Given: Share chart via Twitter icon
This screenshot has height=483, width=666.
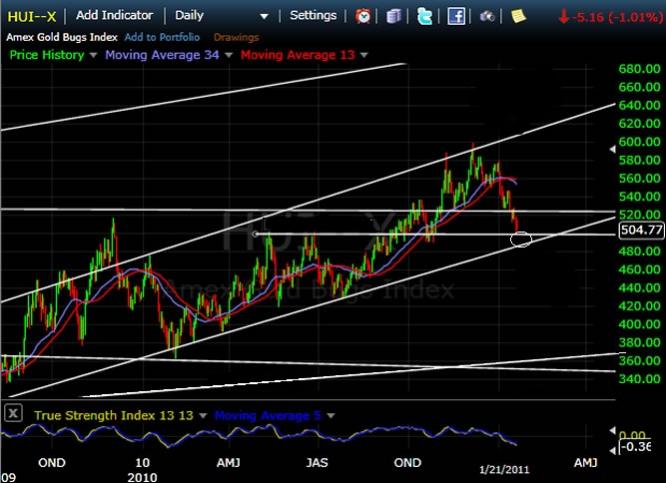Looking at the screenshot, I should coord(425,16).
